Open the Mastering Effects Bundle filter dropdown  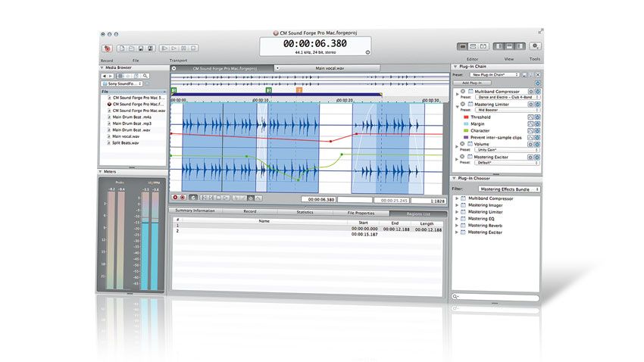pyautogui.click(x=509, y=189)
